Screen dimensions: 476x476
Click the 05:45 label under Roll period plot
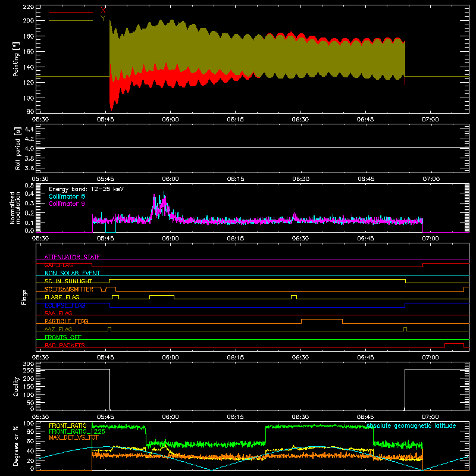point(105,179)
